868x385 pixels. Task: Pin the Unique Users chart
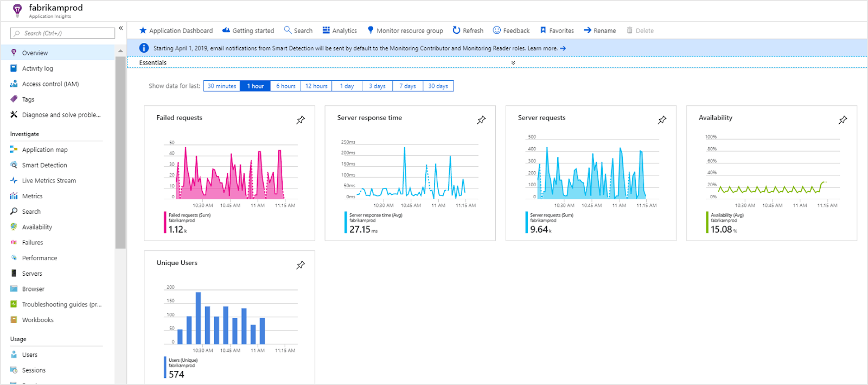tap(301, 265)
